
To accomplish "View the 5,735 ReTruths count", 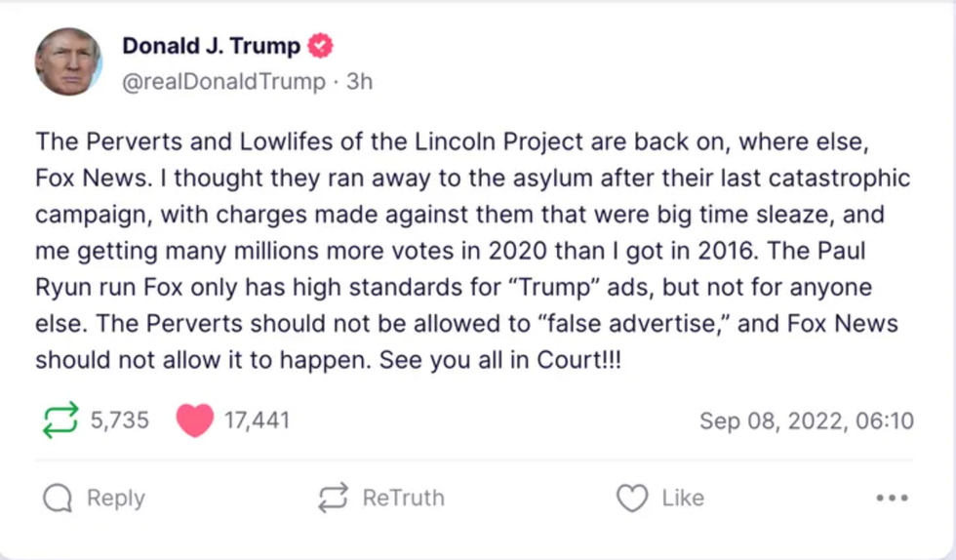I will click(x=120, y=420).
